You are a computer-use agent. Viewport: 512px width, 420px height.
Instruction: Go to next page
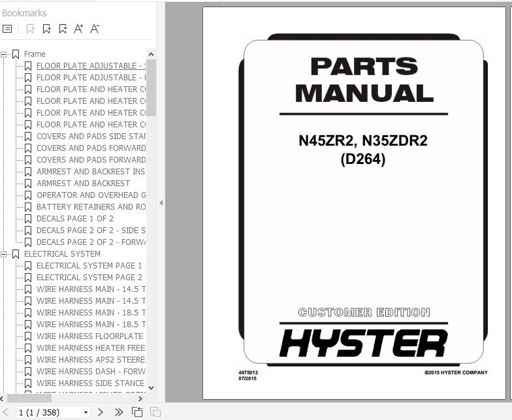click(x=101, y=413)
